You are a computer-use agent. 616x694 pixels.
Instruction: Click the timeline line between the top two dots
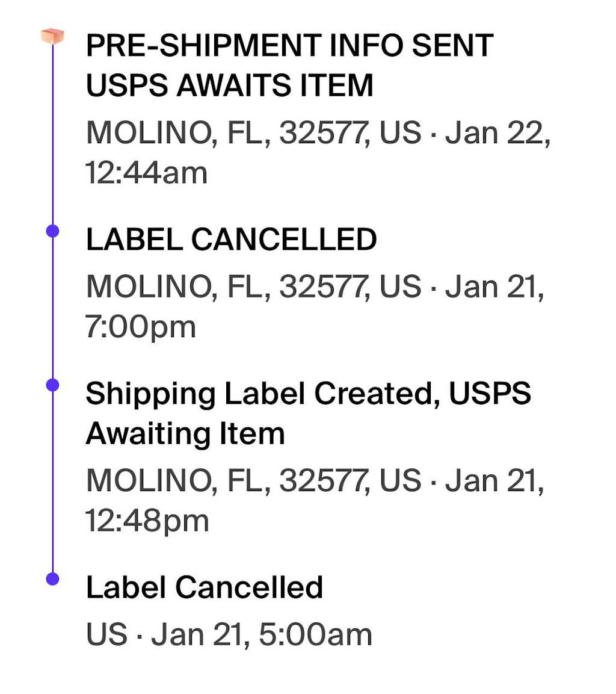pos(53,307)
